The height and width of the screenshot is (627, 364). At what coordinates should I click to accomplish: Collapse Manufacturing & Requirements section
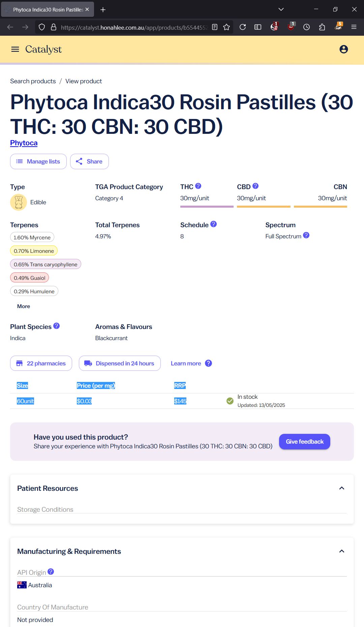[342, 551]
